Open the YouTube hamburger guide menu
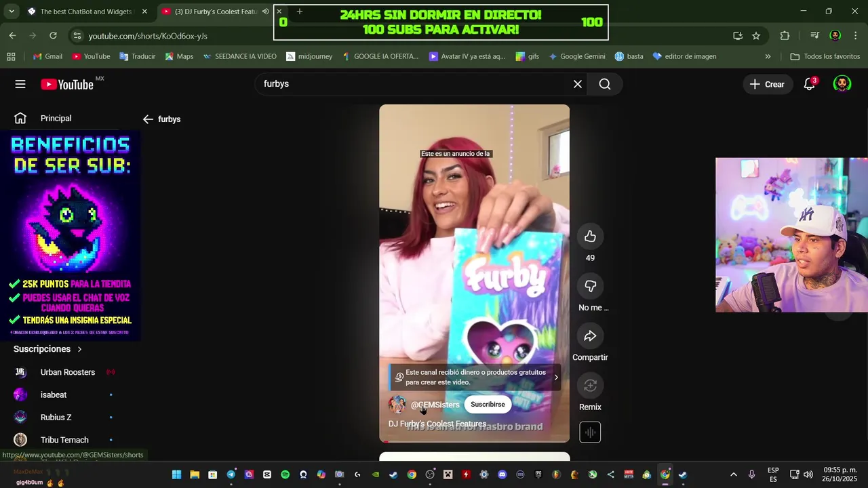The width and height of the screenshot is (868, 488). pyautogui.click(x=20, y=84)
